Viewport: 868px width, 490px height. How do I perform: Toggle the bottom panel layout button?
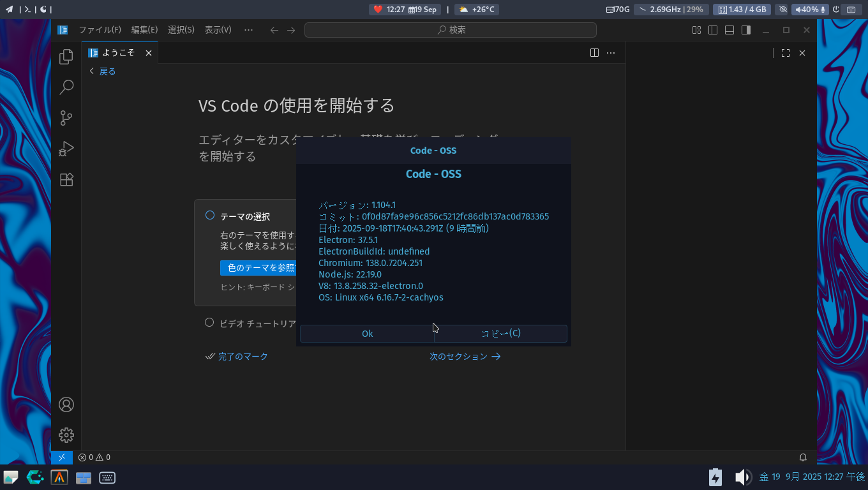tap(730, 30)
